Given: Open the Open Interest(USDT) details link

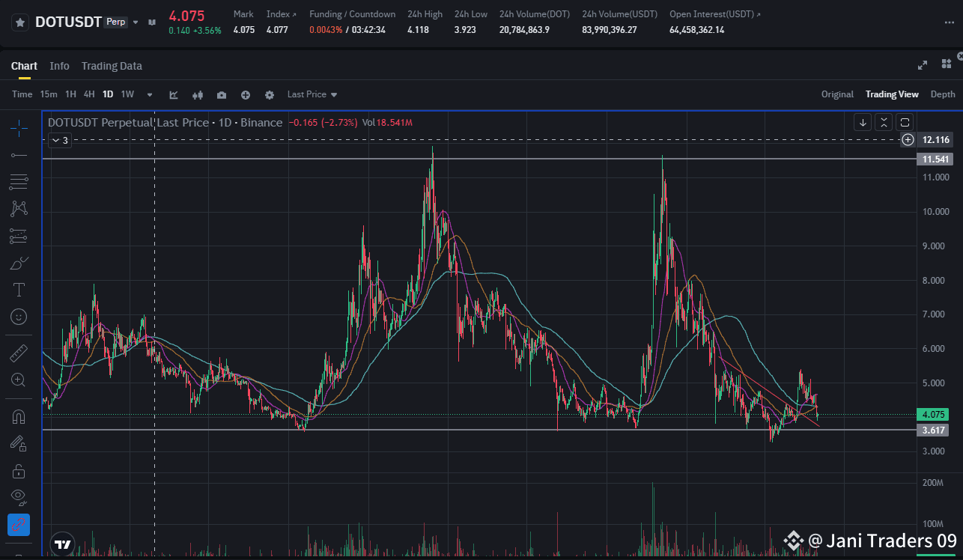Looking at the screenshot, I should point(714,14).
